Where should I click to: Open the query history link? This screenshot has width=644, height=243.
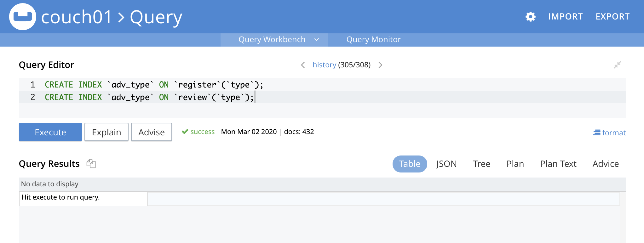(324, 65)
